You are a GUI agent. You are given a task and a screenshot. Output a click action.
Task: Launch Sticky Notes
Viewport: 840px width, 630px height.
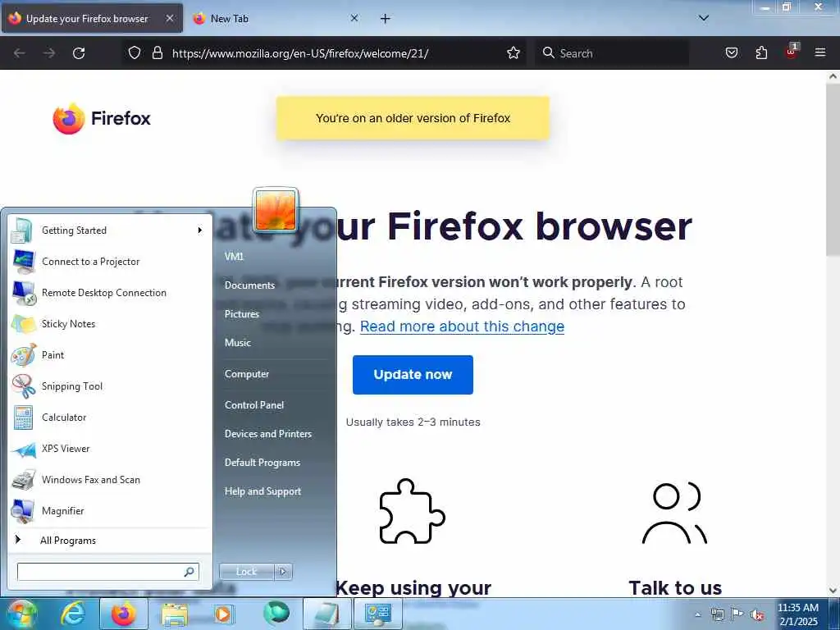coord(110,323)
